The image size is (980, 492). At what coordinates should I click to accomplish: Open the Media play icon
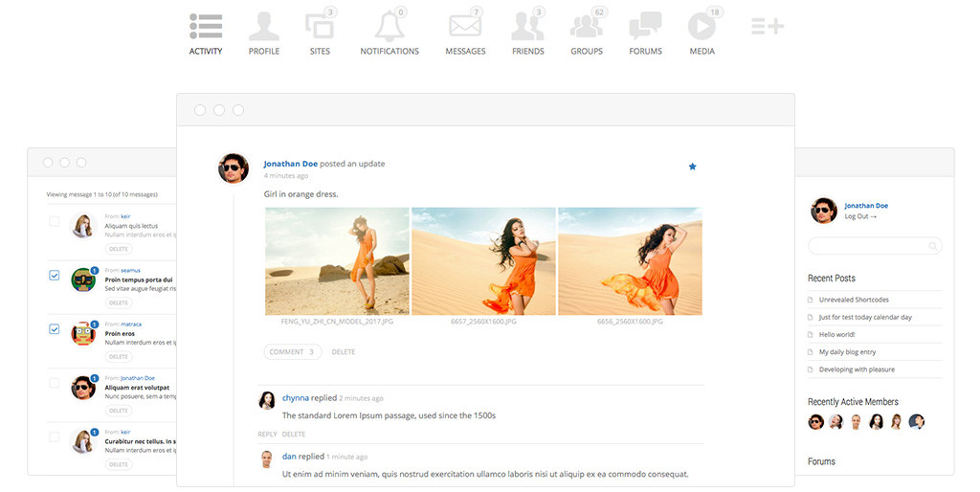point(702,27)
